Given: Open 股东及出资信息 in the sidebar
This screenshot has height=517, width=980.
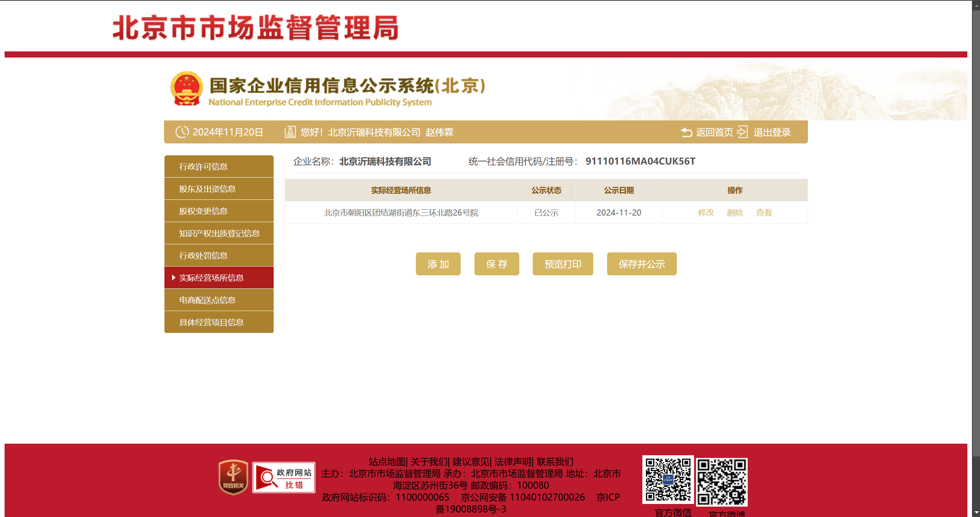Looking at the screenshot, I should [x=219, y=189].
